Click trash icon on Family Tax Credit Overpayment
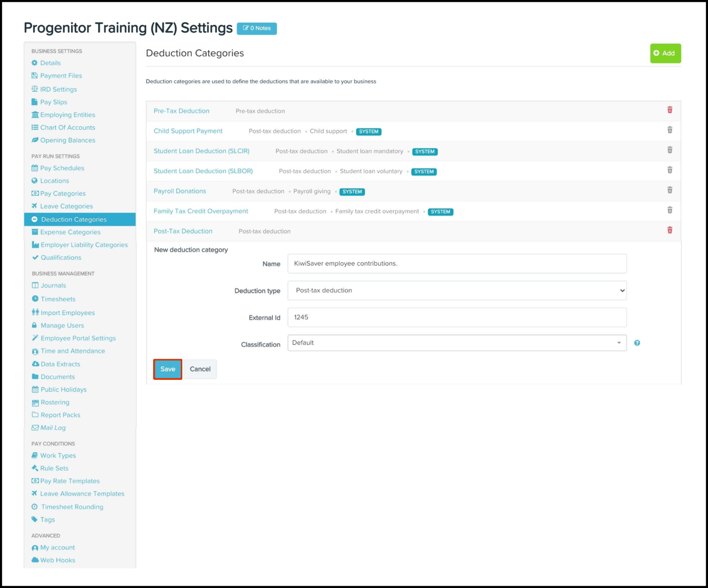The image size is (708, 588). [x=670, y=210]
